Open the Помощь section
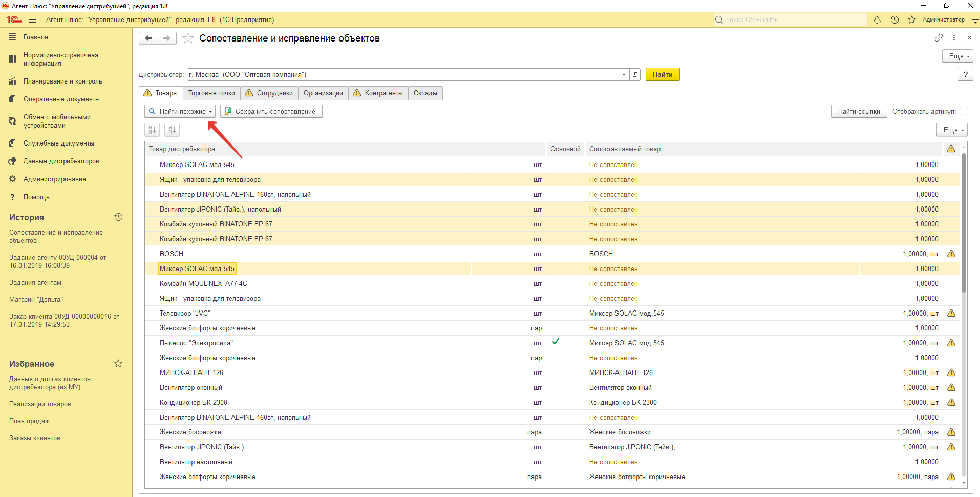This screenshot has height=497, width=980. click(36, 197)
